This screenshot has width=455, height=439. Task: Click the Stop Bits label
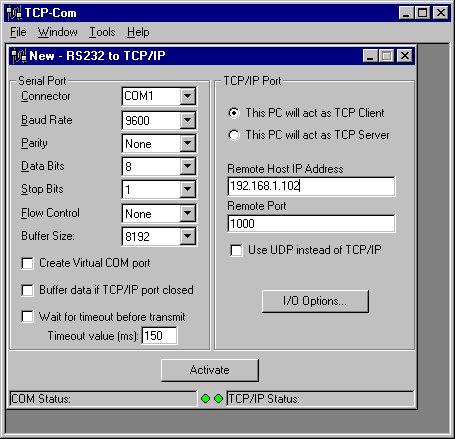pyautogui.click(x=42, y=189)
